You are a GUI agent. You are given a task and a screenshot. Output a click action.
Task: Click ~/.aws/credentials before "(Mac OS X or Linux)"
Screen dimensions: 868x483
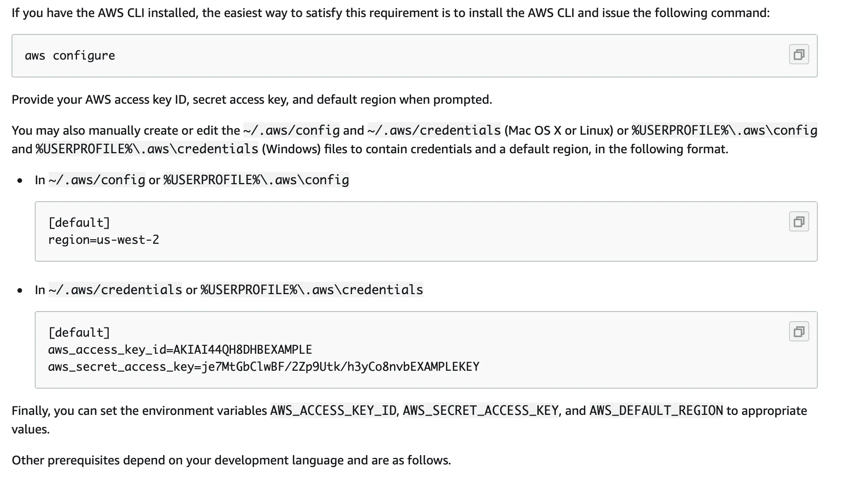tap(434, 130)
